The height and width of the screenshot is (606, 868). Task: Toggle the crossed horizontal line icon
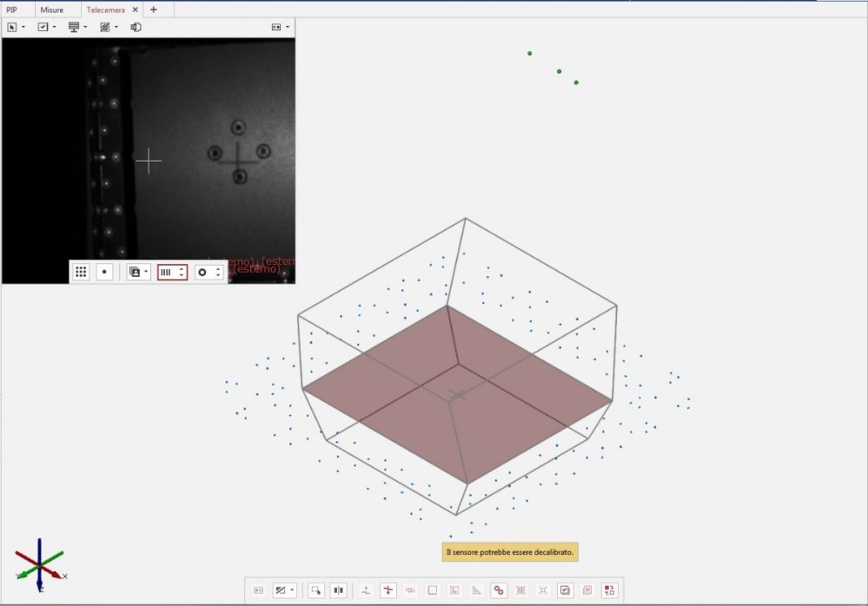(388, 590)
